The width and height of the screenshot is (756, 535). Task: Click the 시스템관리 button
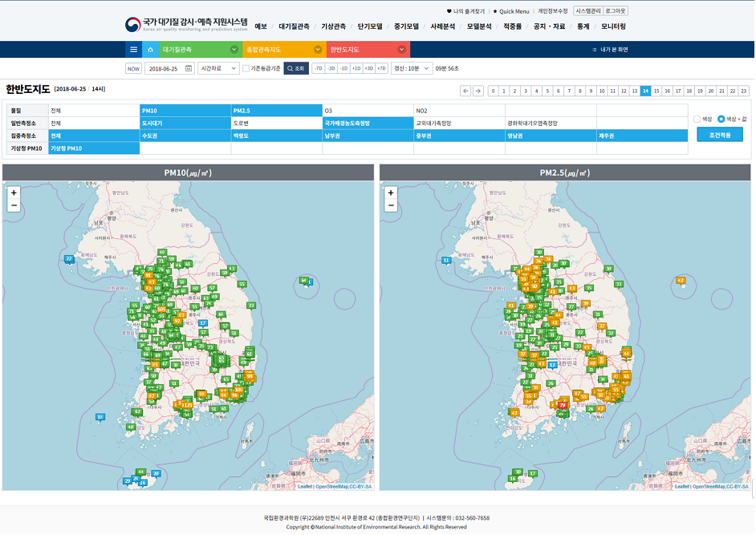(588, 11)
